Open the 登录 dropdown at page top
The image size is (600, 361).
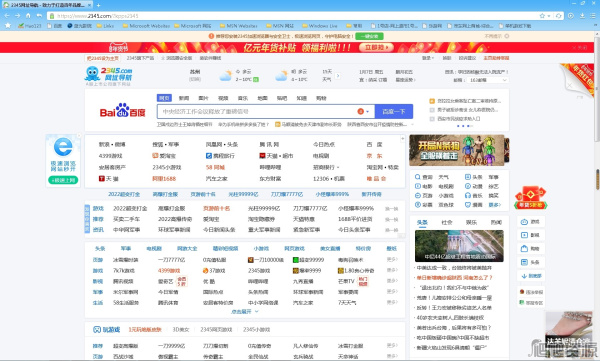(428, 58)
